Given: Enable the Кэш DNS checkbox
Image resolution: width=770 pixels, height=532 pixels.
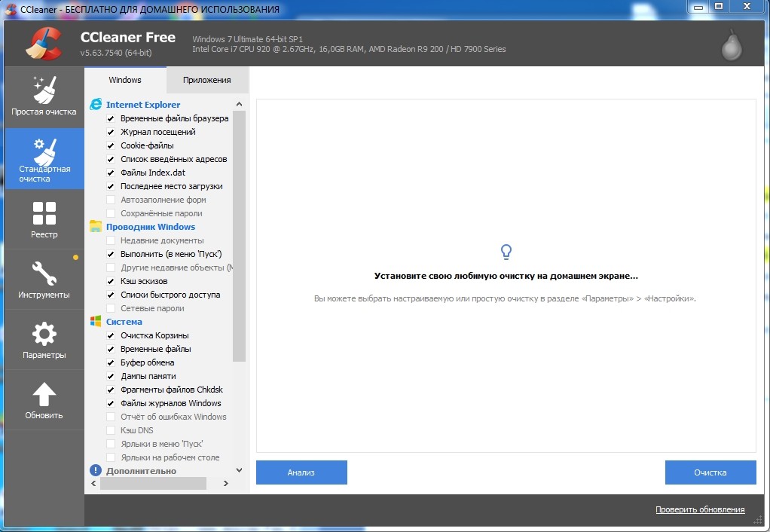Looking at the screenshot, I should pos(111,430).
